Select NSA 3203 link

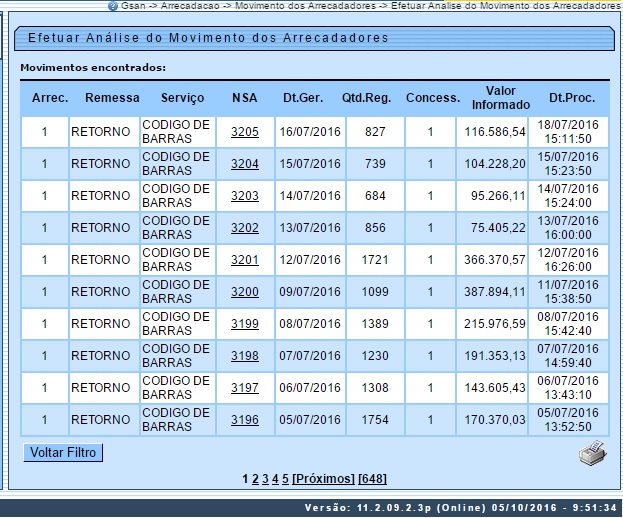(x=244, y=196)
